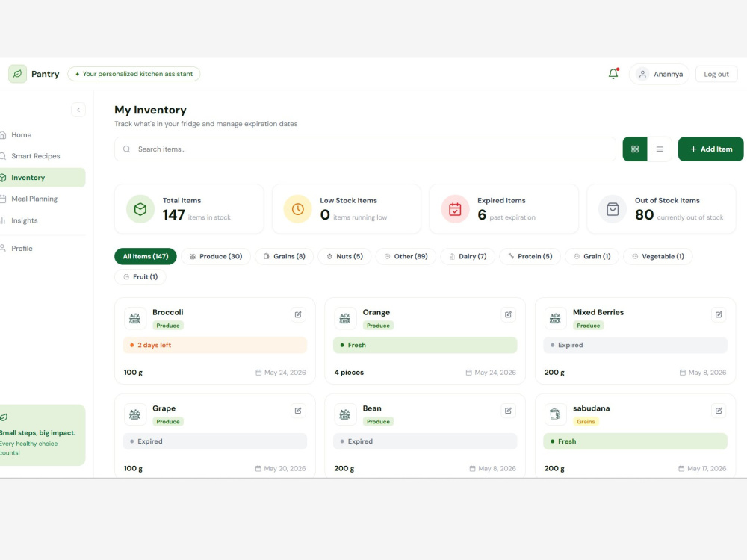Click 'Your personalized kitchen assistant' badge
Viewport: 747px width, 560px height.
pyautogui.click(x=134, y=74)
